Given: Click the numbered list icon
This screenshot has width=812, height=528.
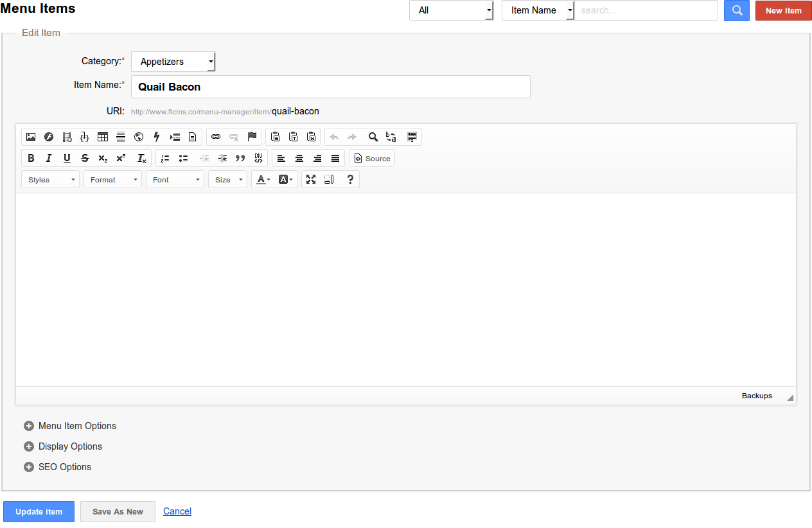Looking at the screenshot, I should pos(165,158).
